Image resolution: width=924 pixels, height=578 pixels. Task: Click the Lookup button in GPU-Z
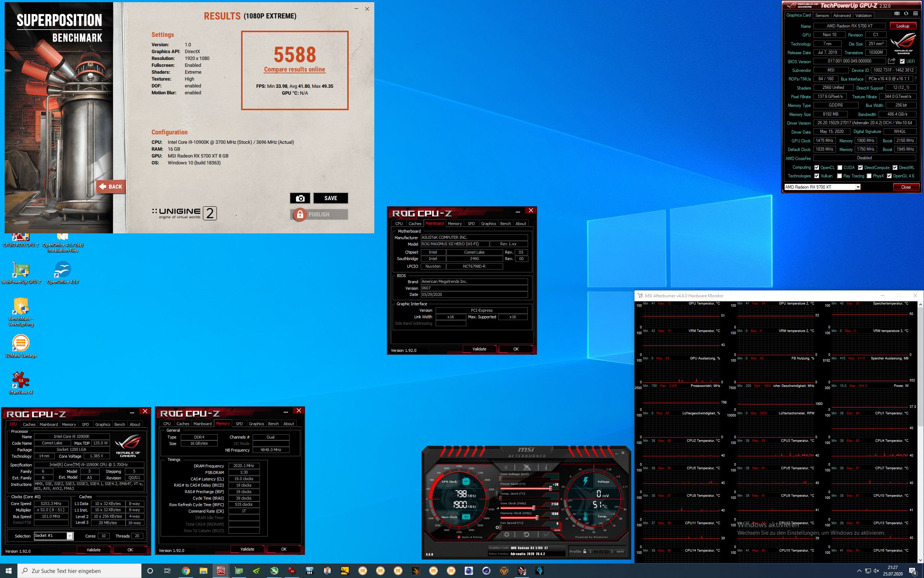pyautogui.click(x=903, y=26)
